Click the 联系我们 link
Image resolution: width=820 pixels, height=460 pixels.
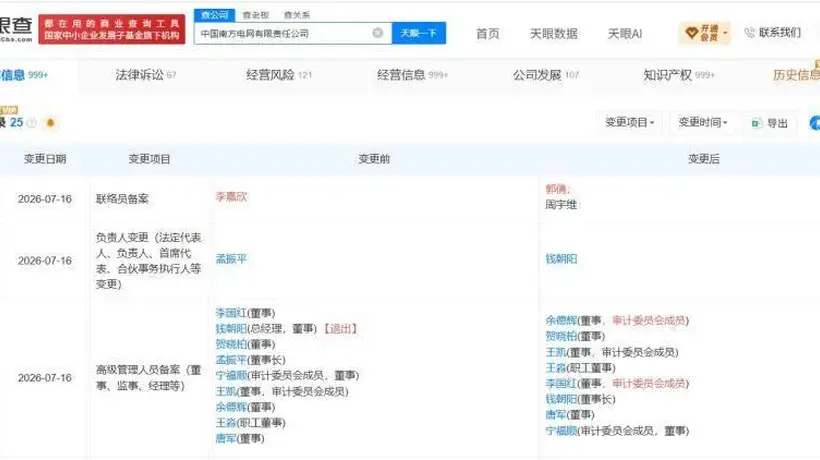[779, 33]
